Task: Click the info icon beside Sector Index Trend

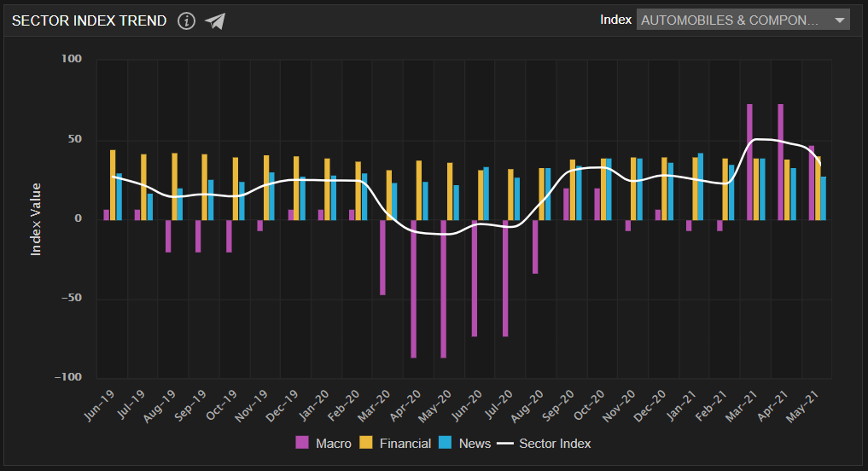Action: 186,20
